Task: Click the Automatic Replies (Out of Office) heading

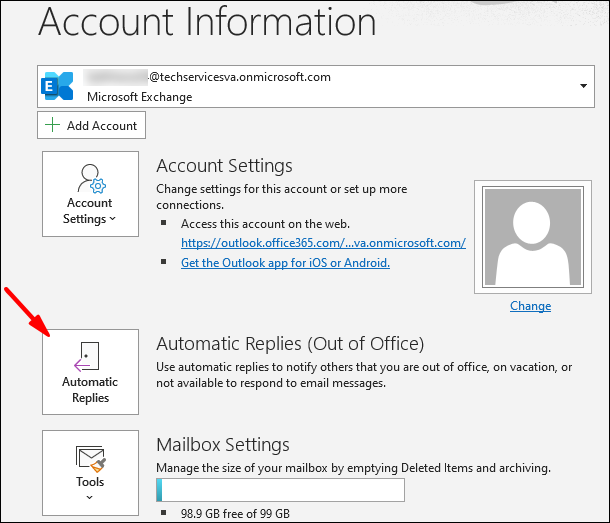Action: pos(291,343)
